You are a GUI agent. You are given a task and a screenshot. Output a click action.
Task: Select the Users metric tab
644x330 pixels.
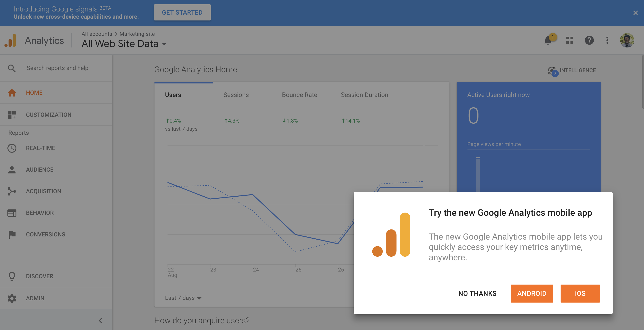click(x=173, y=95)
